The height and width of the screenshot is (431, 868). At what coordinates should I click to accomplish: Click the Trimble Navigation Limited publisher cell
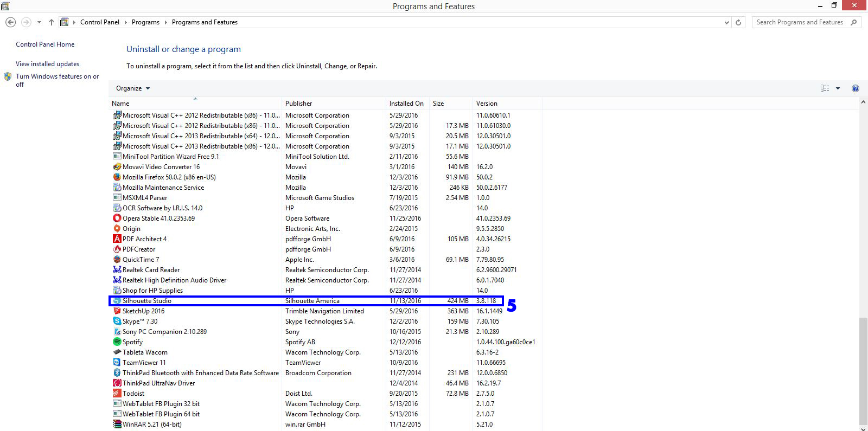click(x=324, y=311)
